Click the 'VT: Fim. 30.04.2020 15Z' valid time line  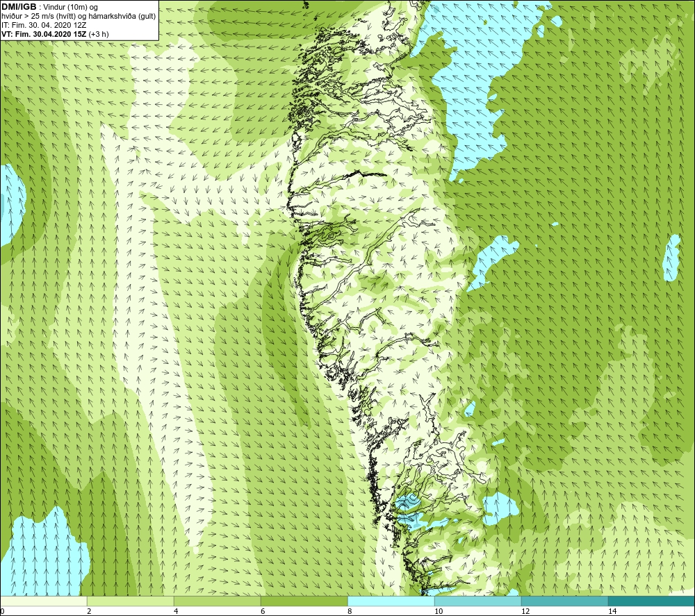pyautogui.click(x=44, y=34)
